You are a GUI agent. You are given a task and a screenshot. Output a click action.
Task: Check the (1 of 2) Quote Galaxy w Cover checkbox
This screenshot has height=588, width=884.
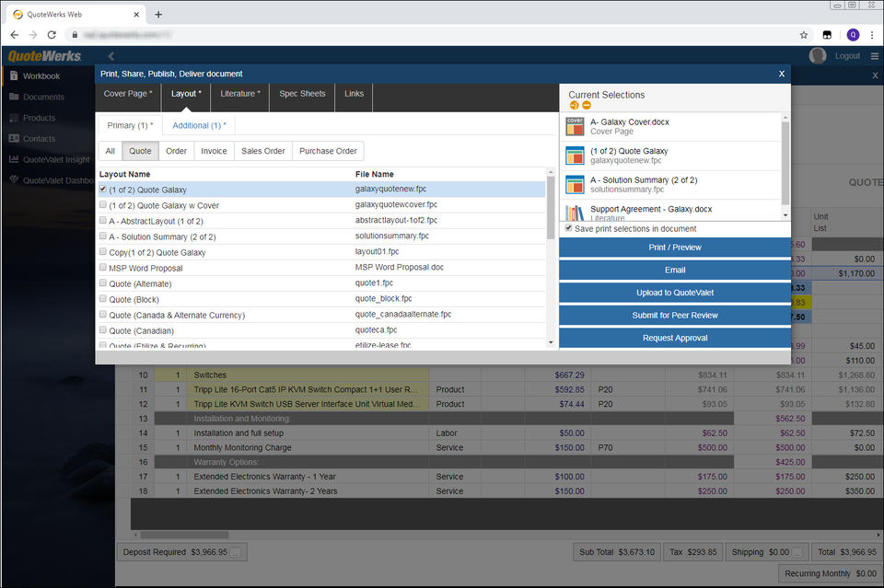[102, 205]
